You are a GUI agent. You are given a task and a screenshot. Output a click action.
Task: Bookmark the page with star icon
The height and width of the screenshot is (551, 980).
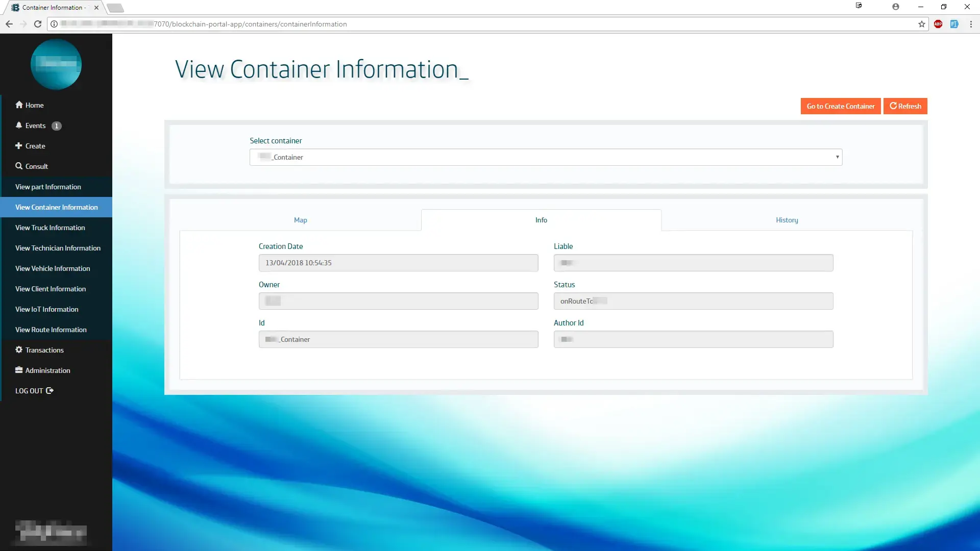[x=921, y=24]
